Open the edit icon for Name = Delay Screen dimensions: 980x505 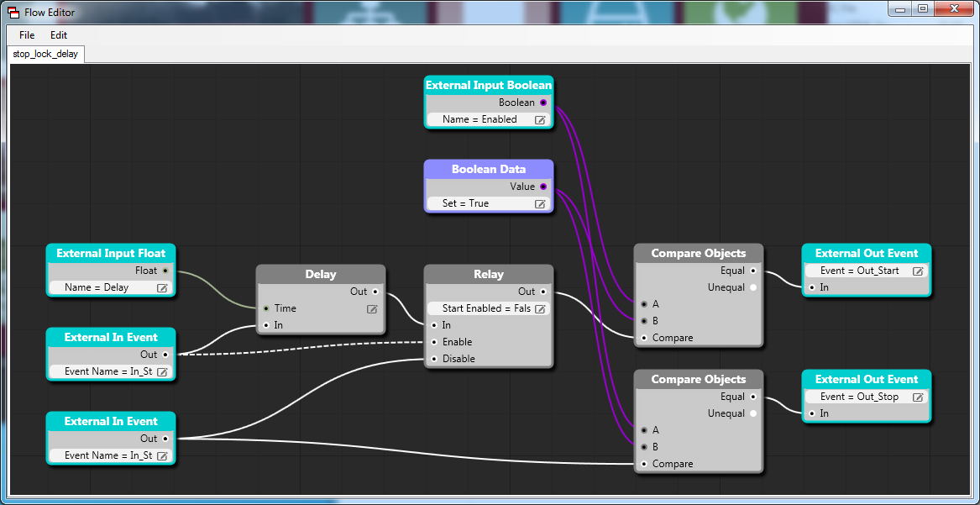coord(162,288)
